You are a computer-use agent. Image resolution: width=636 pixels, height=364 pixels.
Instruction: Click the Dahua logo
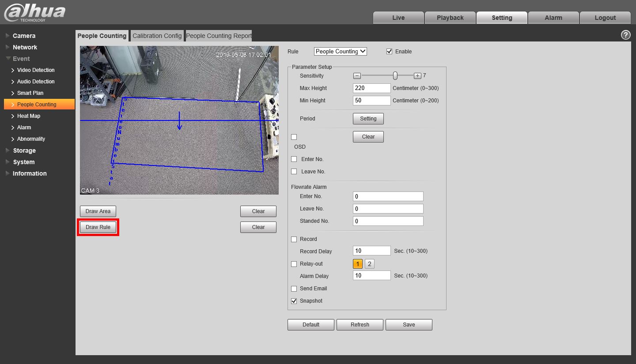click(34, 12)
